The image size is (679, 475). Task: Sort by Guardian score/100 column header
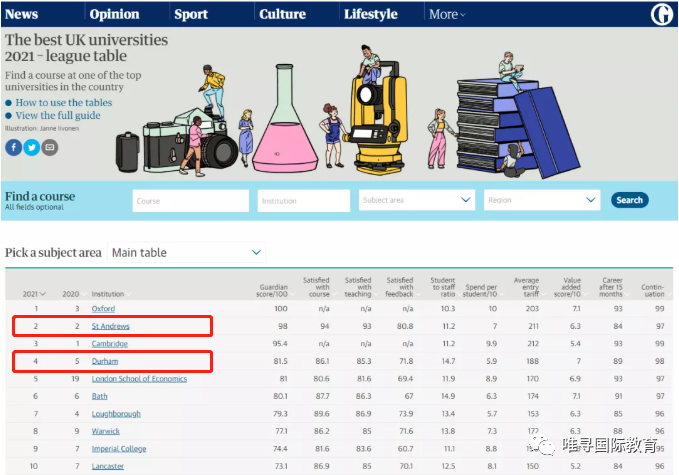click(272, 291)
